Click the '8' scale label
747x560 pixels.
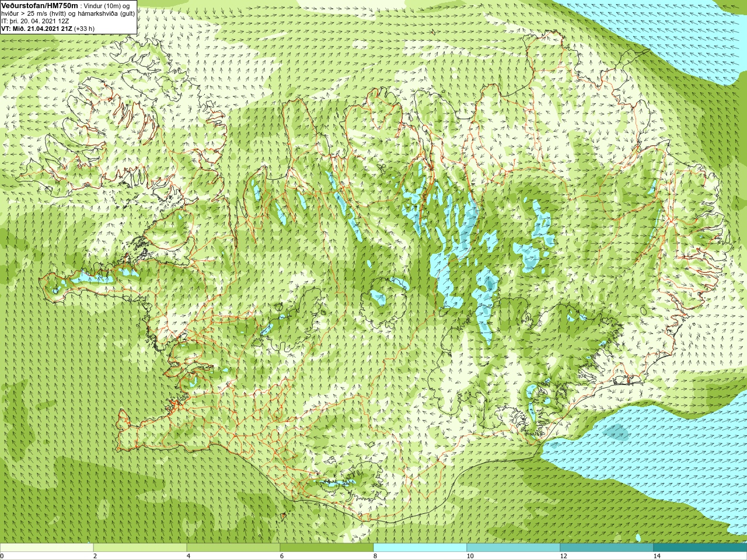(375, 556)
